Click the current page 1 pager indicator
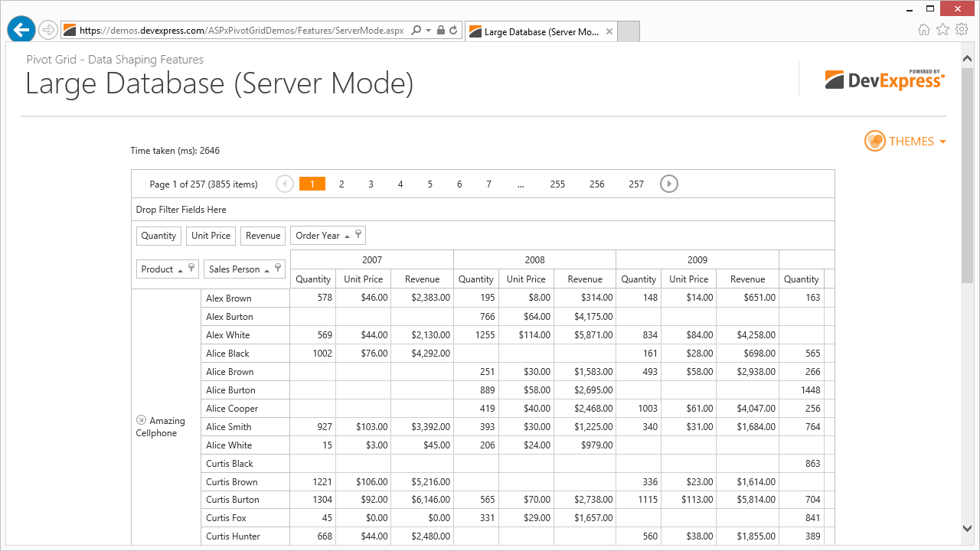This screenshot has width=980, height=551. [x=312, y=184]
